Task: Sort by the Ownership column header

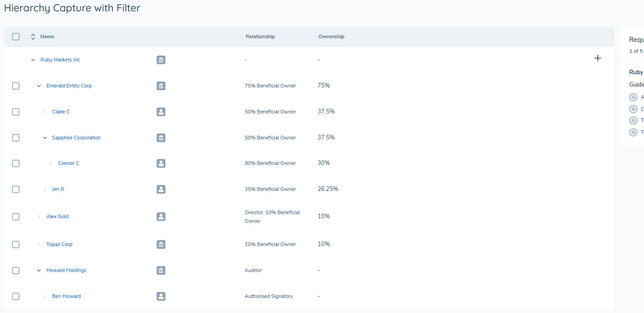Action: (332, 36)
